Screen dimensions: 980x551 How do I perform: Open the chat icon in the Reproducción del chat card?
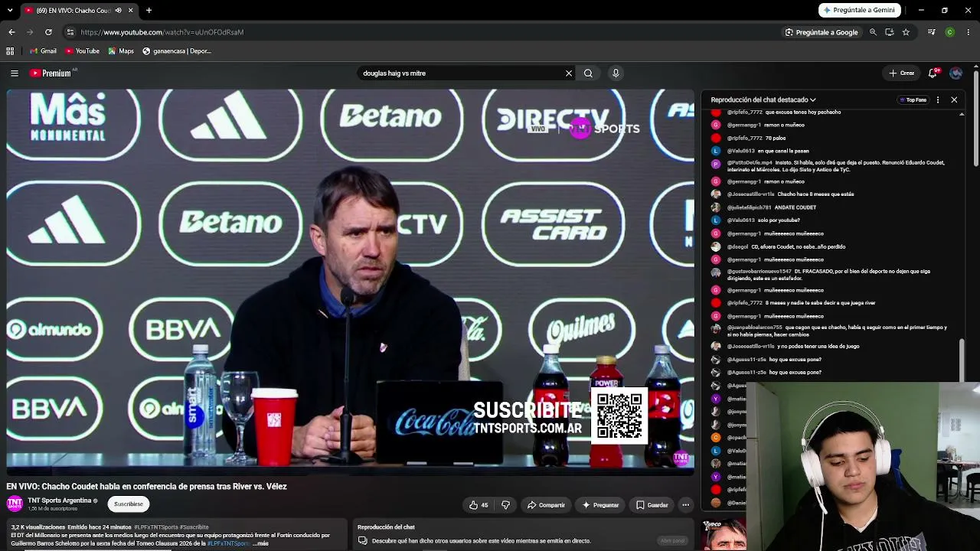(362, 541)
